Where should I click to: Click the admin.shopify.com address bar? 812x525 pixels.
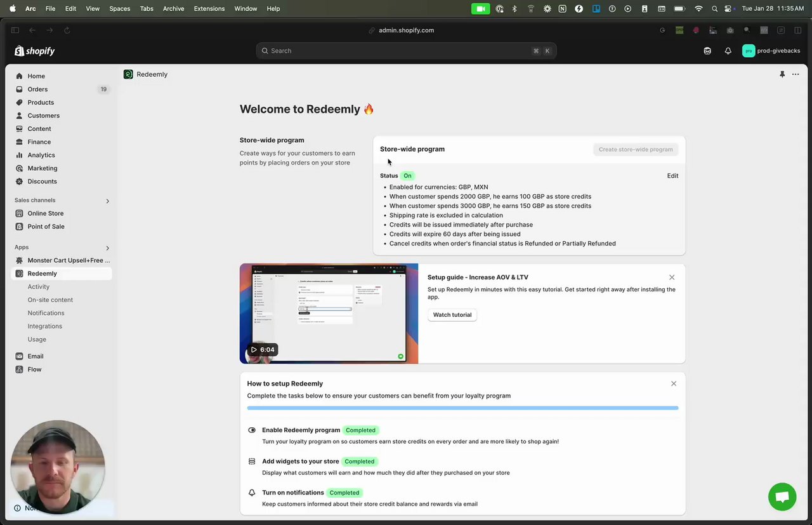click(x=406, y=30)
